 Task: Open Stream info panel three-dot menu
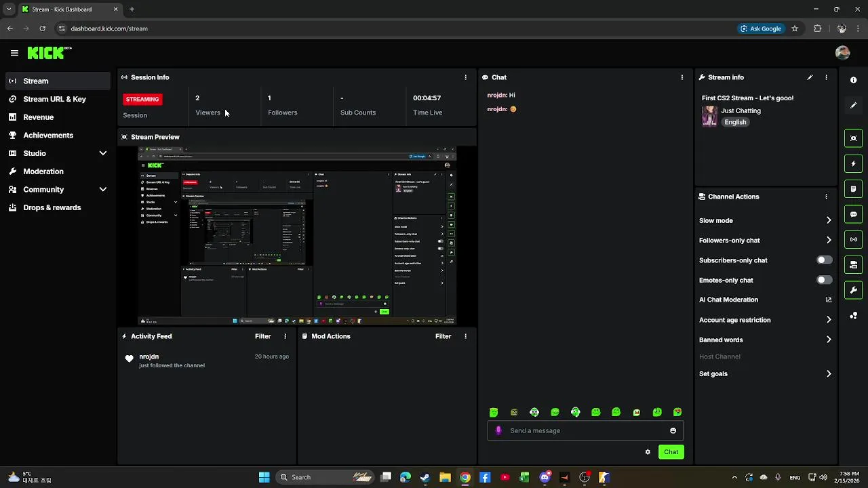point(826,77)
